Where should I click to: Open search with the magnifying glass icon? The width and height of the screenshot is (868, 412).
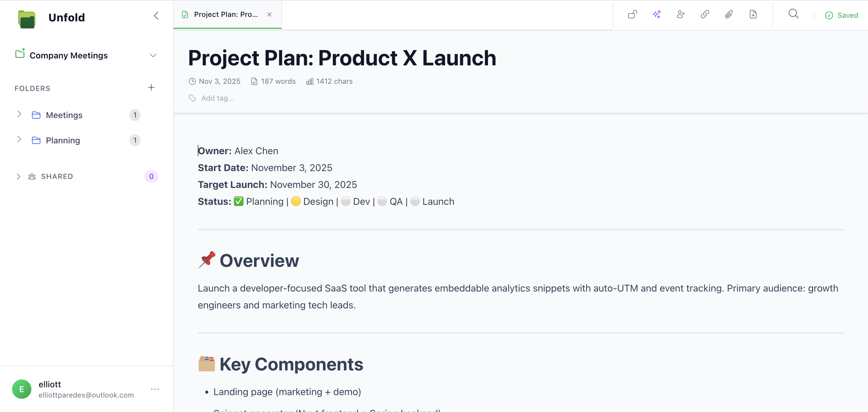(793, 14)
